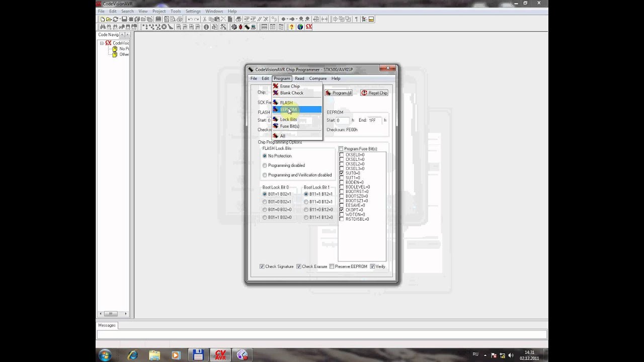Image resolution: width=644 pixels, height=362 pixels.
Task: Click the Open file folder icon
Action: pyautogui.click(x=108, y=19)
